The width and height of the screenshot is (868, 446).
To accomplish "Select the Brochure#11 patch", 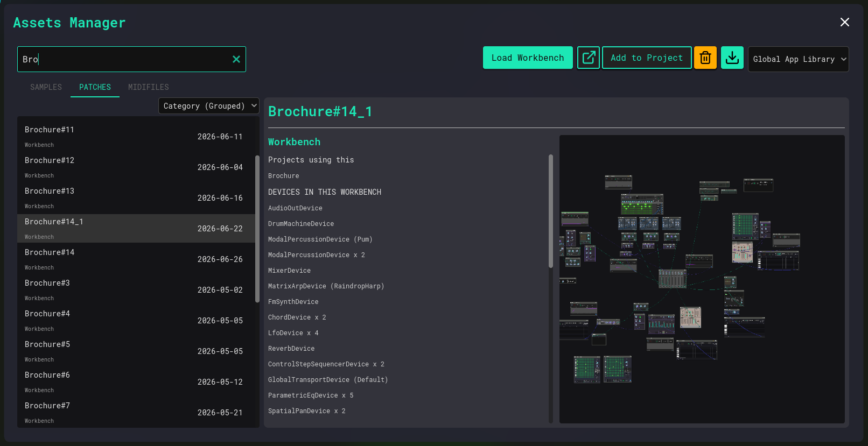I will 136,137.
